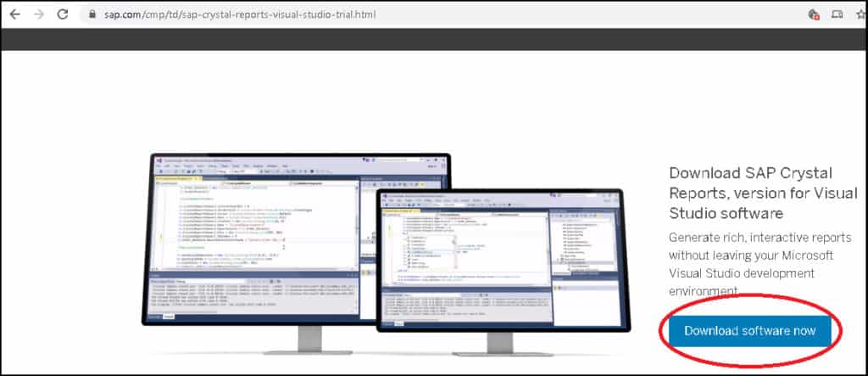
Task: Click the Download software now button
Action: 750,331
